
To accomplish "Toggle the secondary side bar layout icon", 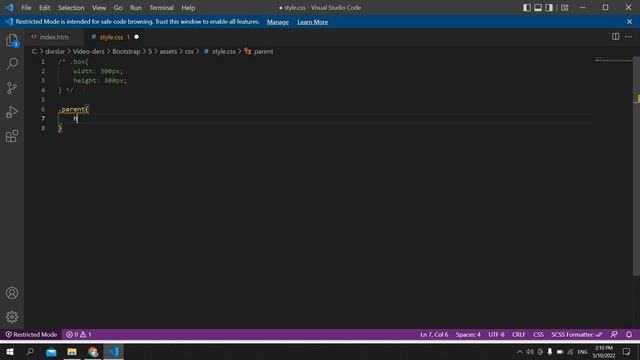I will [x=549, y=8].
